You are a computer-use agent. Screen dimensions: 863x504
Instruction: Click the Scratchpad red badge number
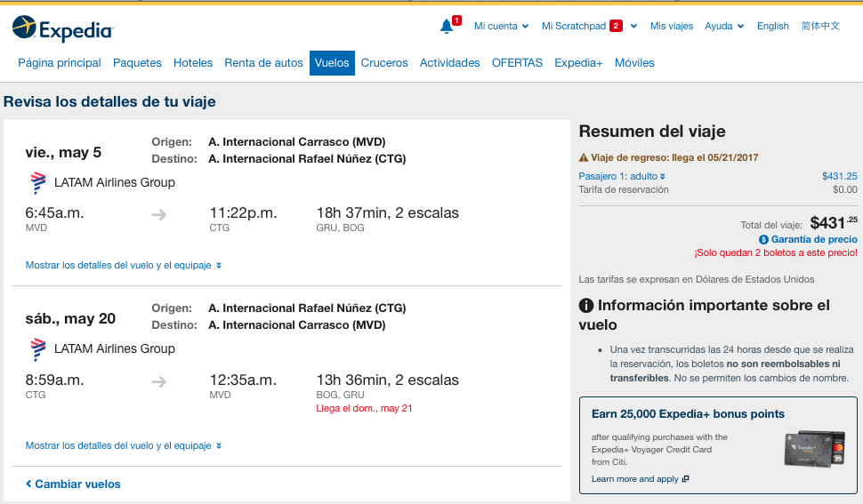tap(616, 26)
